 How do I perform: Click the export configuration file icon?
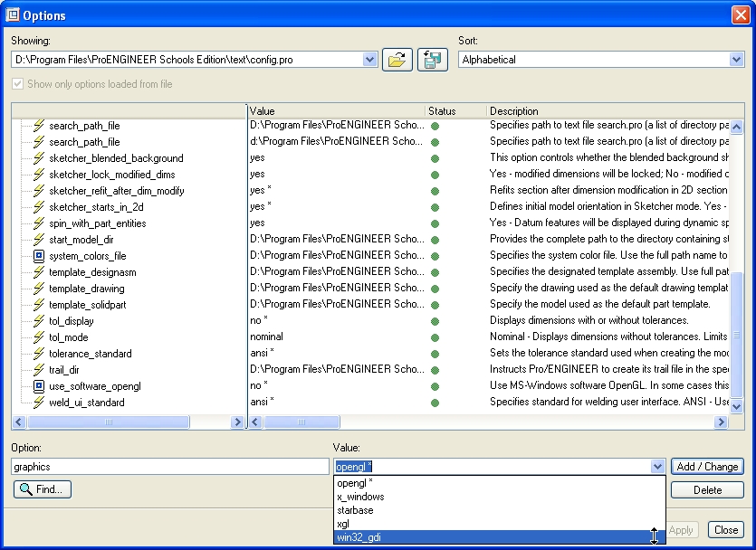432,58
